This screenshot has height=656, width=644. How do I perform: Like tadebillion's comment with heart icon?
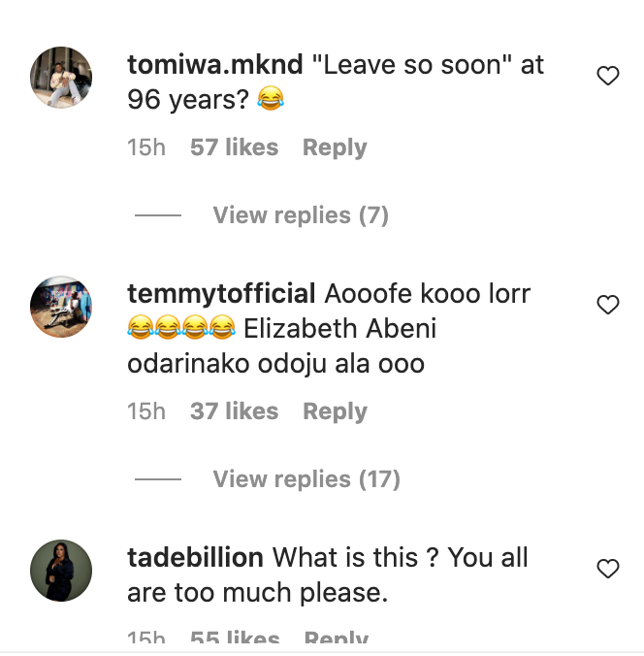[x=607, y=569]
